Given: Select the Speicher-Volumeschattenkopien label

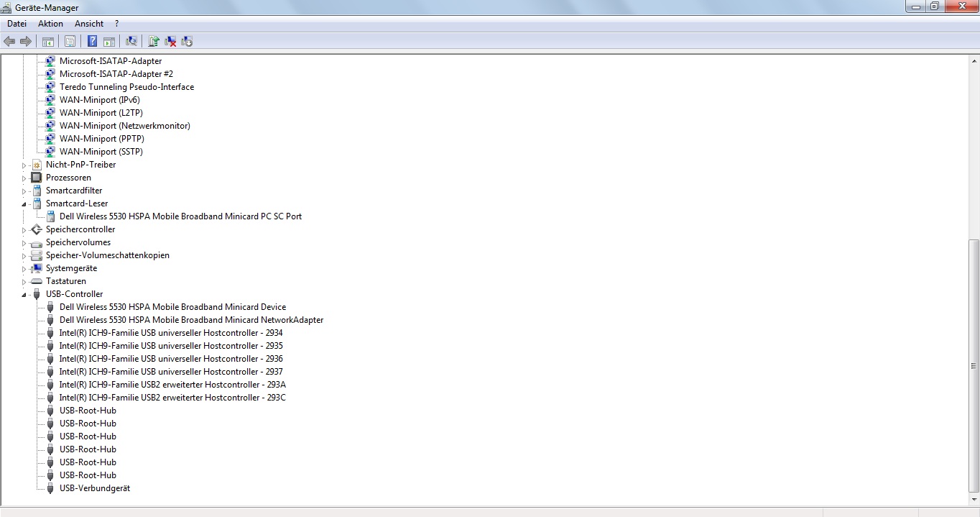Looking at the screenshot, I should (108, 255).
